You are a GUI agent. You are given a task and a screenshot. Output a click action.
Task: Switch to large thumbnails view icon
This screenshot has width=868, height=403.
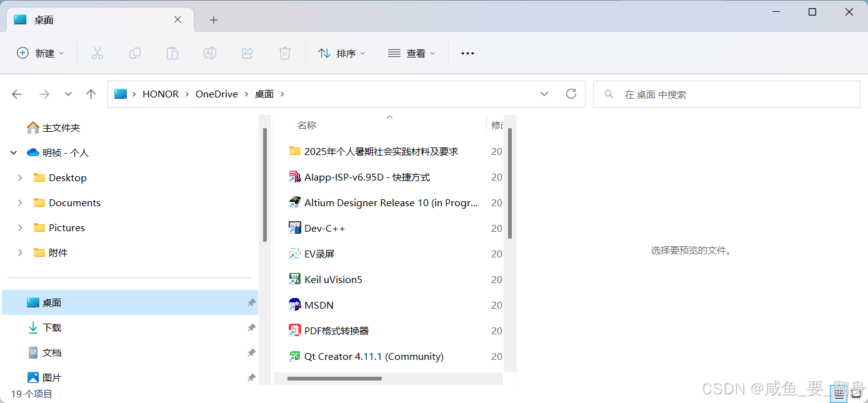(x=856, y=393)
